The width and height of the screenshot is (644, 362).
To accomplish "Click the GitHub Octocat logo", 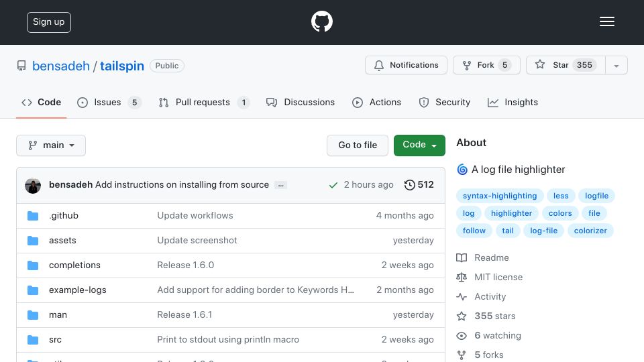I will (x=321, y=21).
